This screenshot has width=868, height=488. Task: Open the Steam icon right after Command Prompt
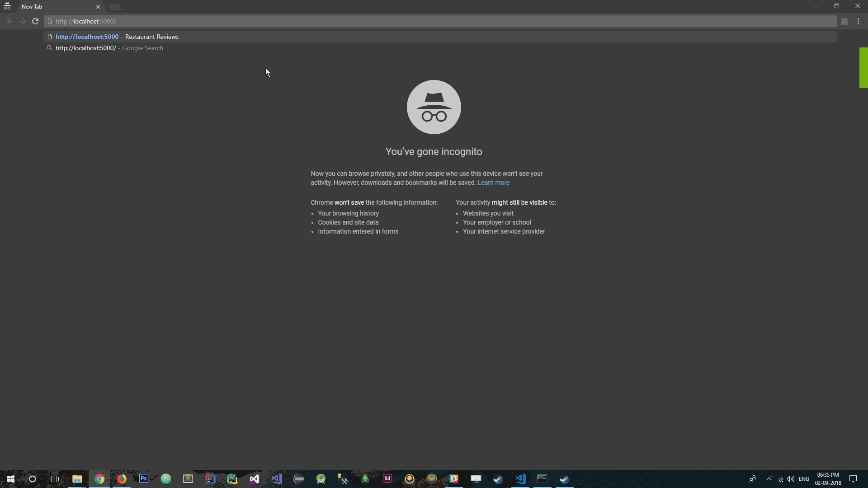[564, 479]
